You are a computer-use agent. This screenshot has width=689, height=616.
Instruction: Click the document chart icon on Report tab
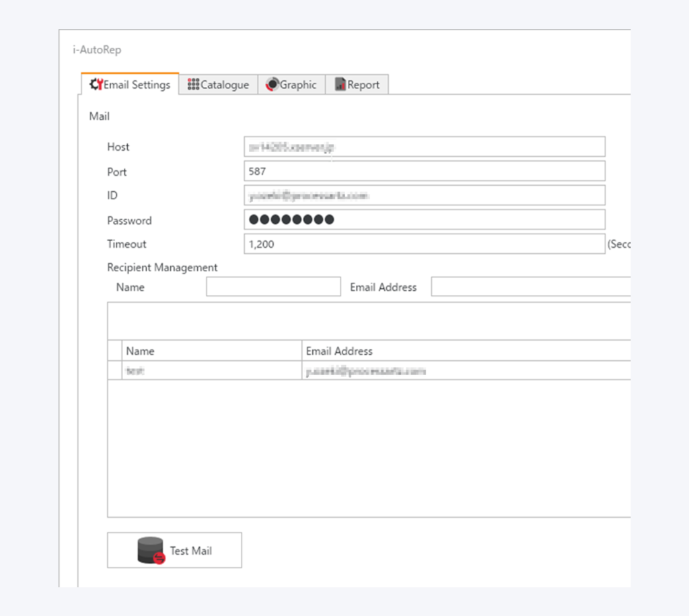tap(340, 85)
